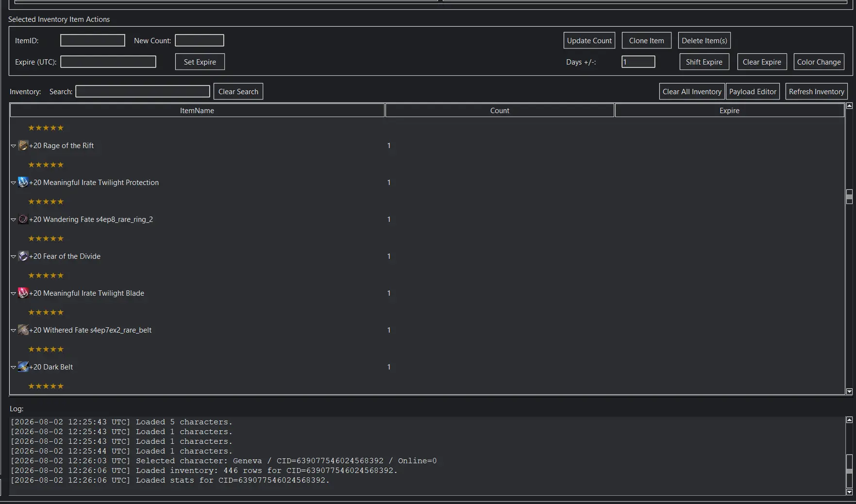Image resolution: width=856 pixels, height=504 pixels.
Task: Collapse the +20 Dark Belt row
Action: 14,367
